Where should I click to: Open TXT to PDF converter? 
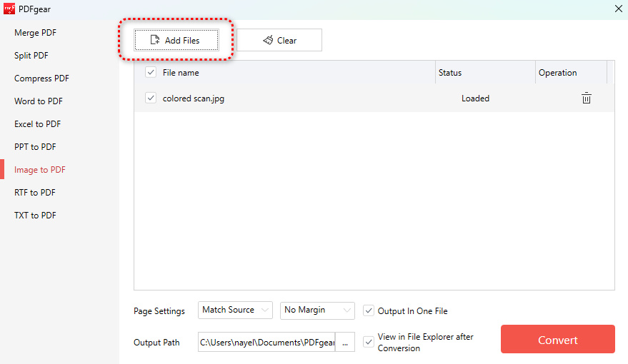pos(35,216)
